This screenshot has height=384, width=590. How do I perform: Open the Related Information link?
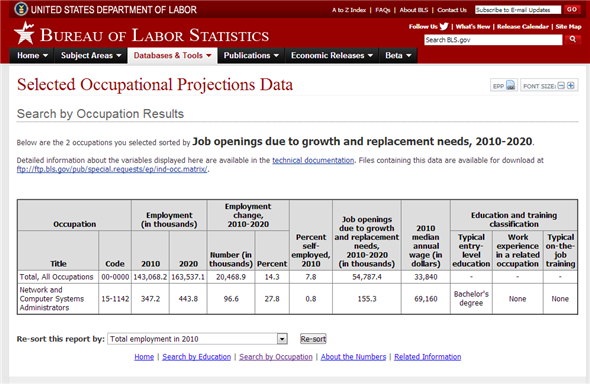click(427, 357)
